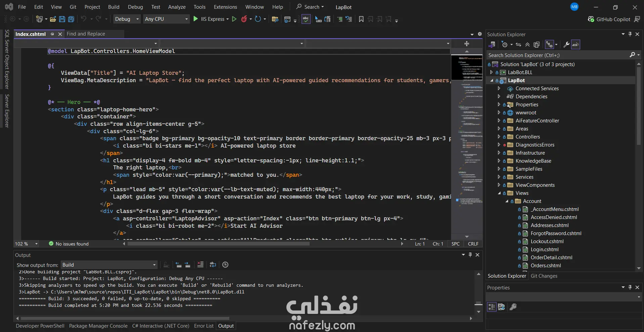Click Sync with Active Document (two arrows) icon
The height and width of the screenshot is (332, 644).
[518, 45]
